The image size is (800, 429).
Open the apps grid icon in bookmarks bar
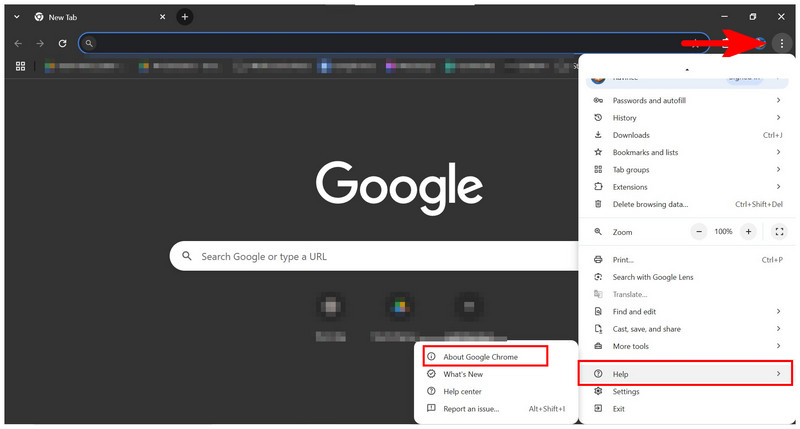20,67
